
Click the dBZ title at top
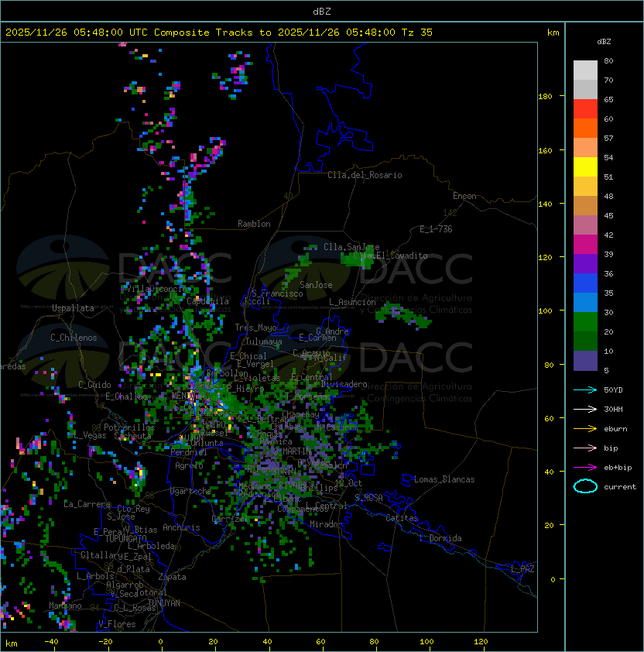tap(322, 12)
